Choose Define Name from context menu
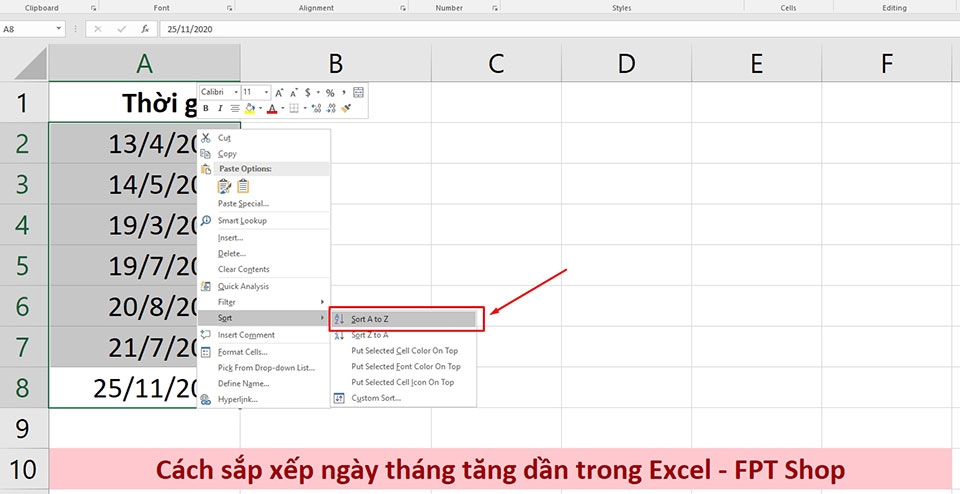The image size is (960, 494). coord(263,384)
